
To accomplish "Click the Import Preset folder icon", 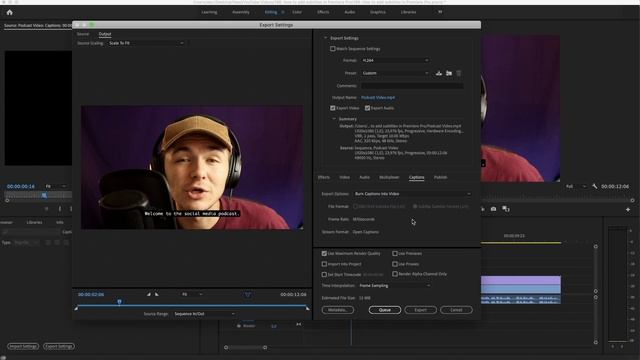I will [449, 73].
